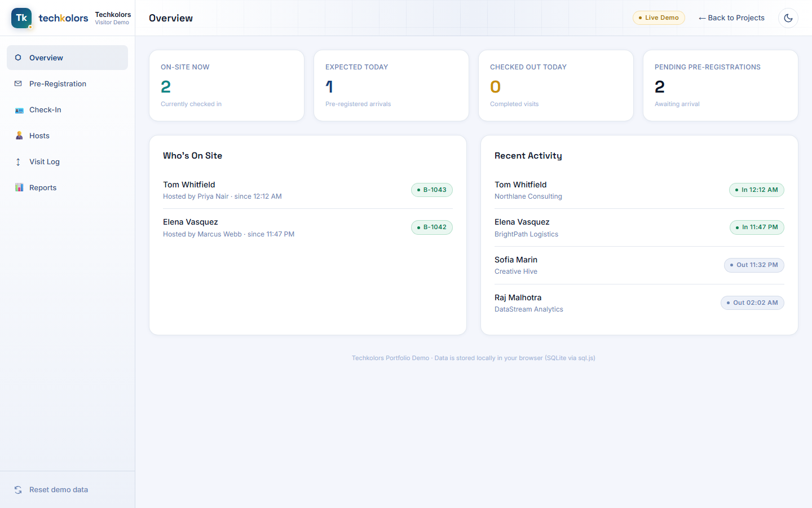The width and height of the screenshot is (812, 508).
Task: Open the Check-In section
Action: [67, 110]
